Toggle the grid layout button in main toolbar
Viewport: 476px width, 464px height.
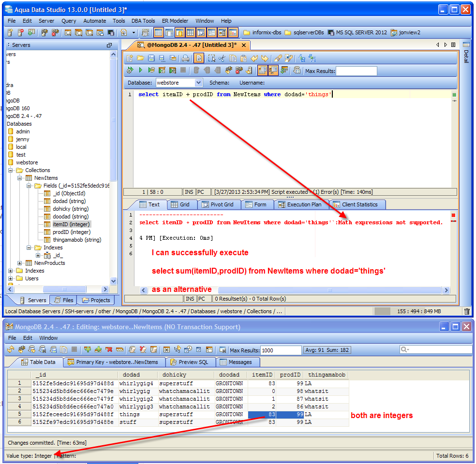coord(190,32)
